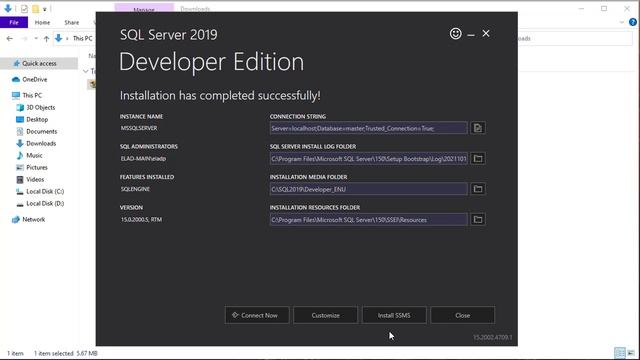
Task: Select This PC in Explorer sidebar
Action: (x=32, y=95)
